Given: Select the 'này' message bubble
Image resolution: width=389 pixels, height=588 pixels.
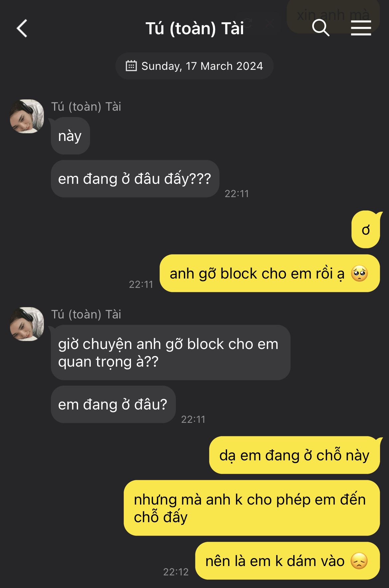Looking at the screenshot, I should pos(70,136).
